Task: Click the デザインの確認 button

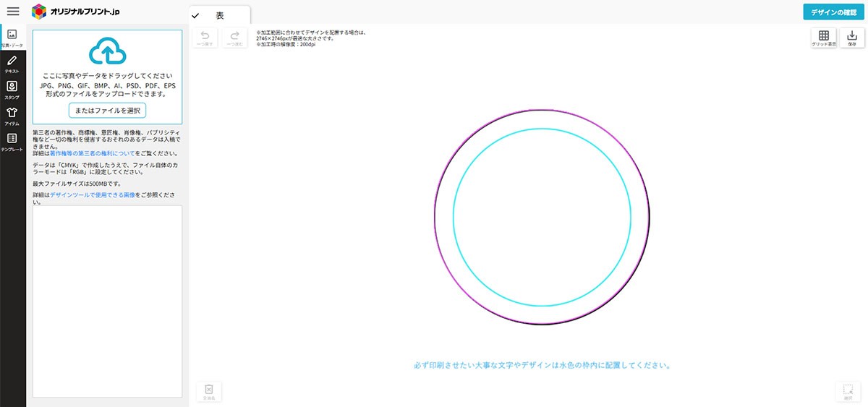Action: [x=833, y=12]
